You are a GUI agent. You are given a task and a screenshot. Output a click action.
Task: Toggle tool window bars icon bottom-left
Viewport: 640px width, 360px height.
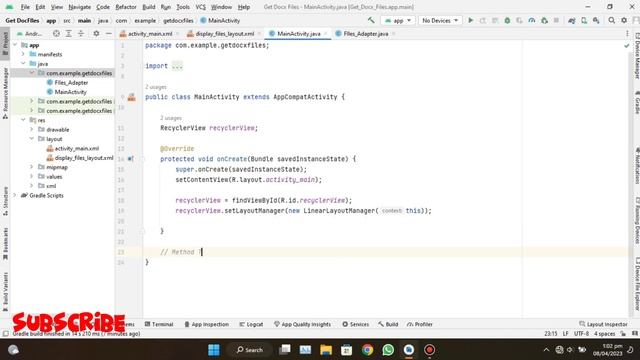click(5, 333)
